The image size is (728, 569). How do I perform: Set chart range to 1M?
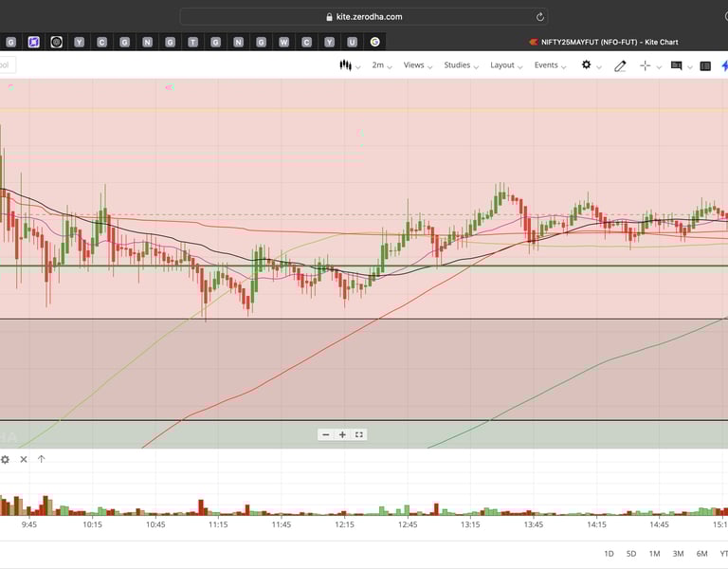654,554
